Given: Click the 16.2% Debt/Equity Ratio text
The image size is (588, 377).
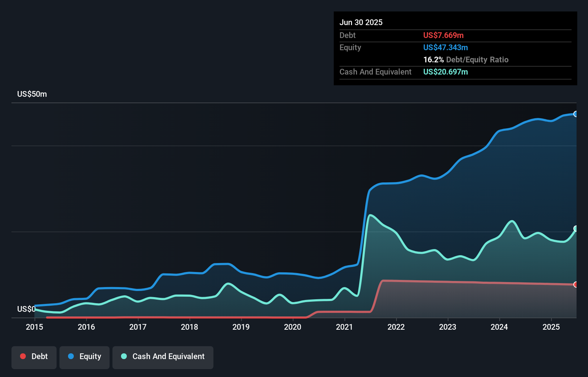Looking at the screenshot, I should pyautogui.click(x=466, y=59).
